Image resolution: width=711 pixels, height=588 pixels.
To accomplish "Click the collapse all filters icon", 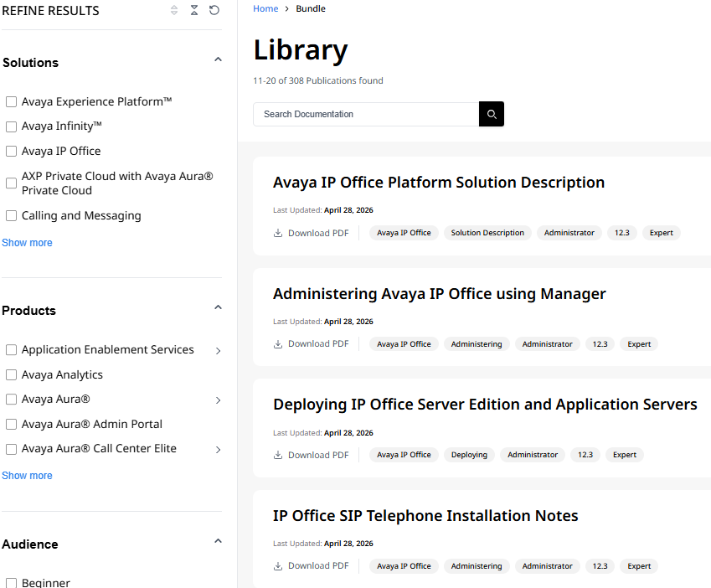I will pyautogui.click(x=194, y=10).
